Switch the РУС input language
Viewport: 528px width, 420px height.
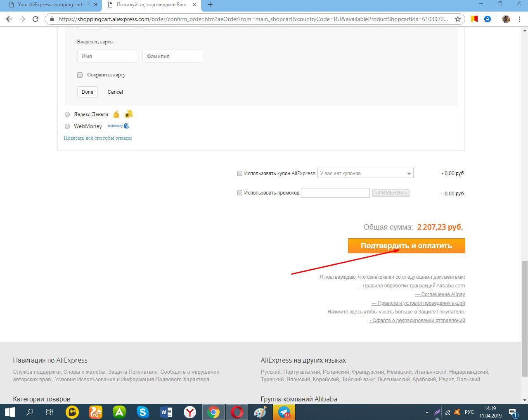[x=469, y=412]
